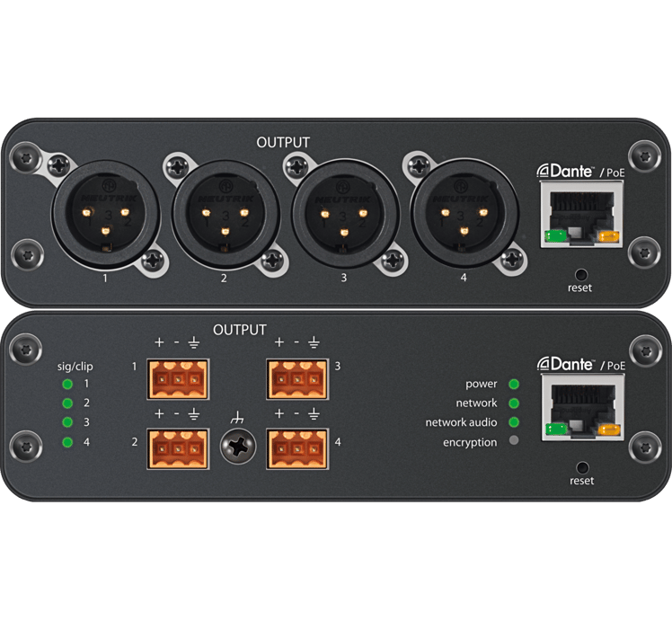Click the reset pinhole on the XLR unit
This screenshot has height=629, width=672.
pyautogui.click(x=580, y=274)
